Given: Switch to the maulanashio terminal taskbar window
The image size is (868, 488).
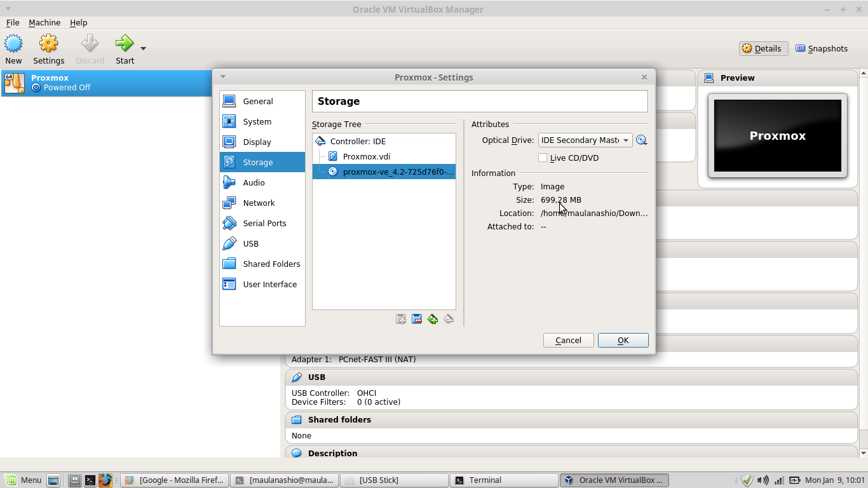Looking at the screenshot, I should point(284,480).
